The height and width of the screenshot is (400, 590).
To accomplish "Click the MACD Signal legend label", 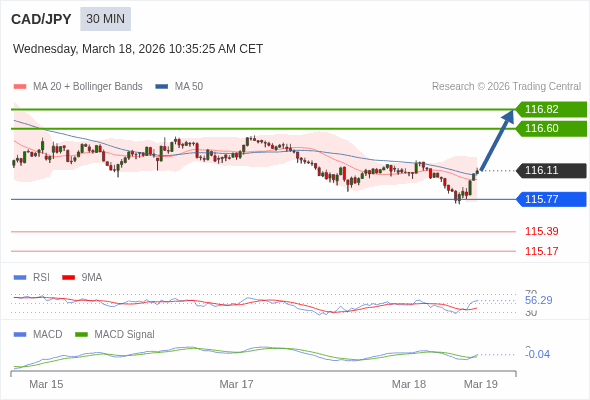I will tap(124, 334).
